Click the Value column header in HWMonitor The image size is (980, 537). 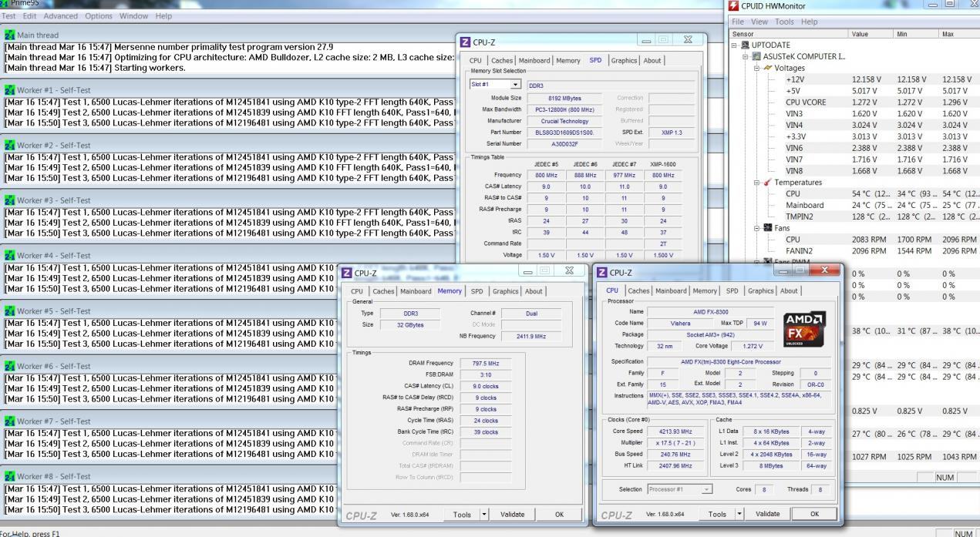pyautogui.click(x=870, y=34)
